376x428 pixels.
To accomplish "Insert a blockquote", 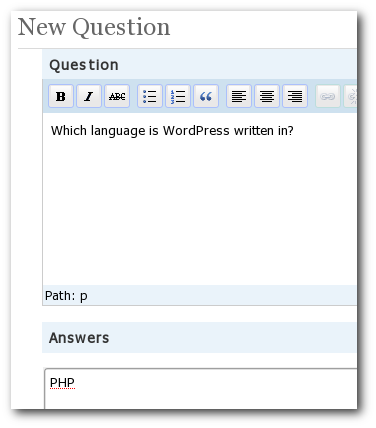I will [206, 96].
